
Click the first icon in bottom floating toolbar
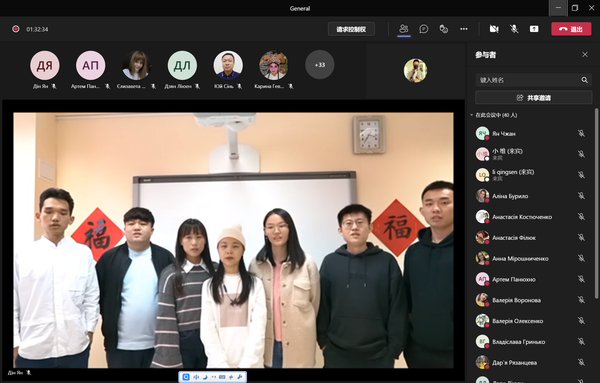tap(186, 377)
